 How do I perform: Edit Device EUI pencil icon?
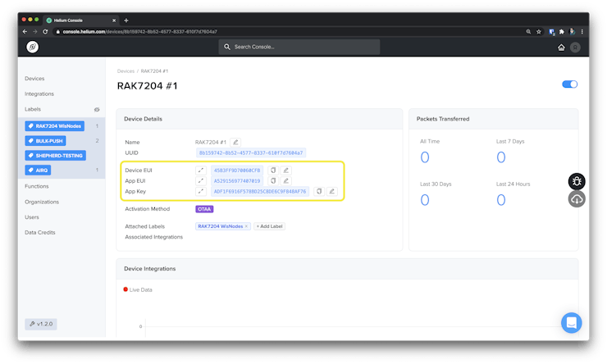pos(286,171)
